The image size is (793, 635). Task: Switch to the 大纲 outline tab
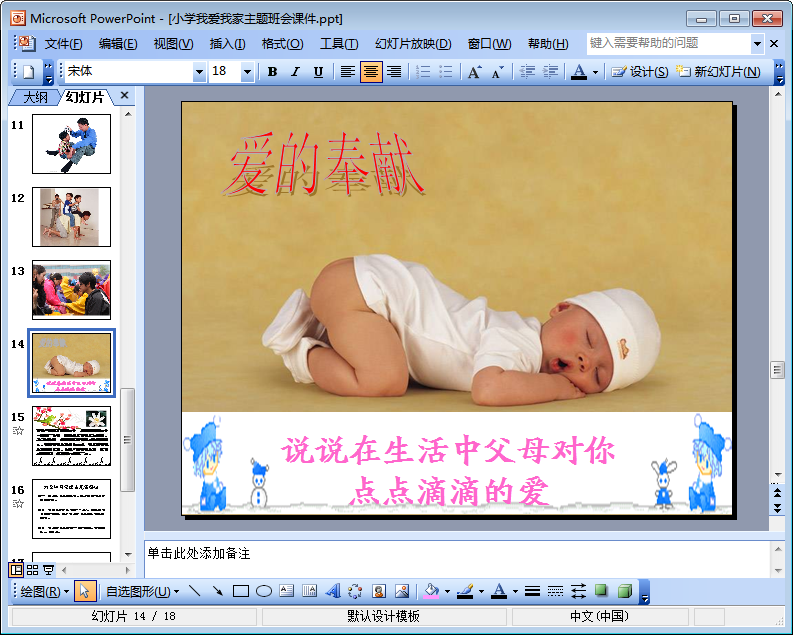pyautogui.click(x=35, y=97)
